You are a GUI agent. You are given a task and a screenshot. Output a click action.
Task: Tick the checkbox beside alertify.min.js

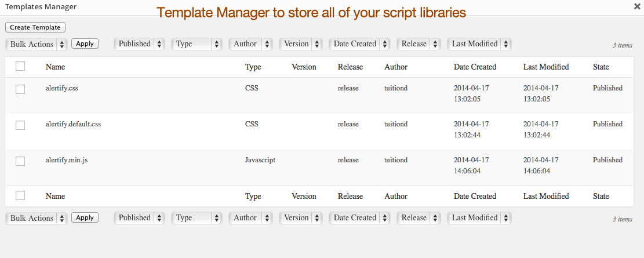coord(20,161)
